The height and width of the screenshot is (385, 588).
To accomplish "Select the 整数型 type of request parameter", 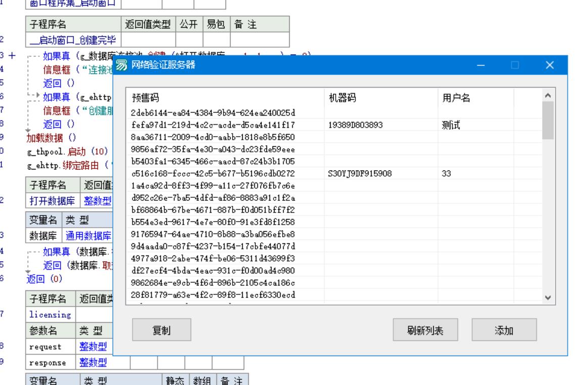I will pos(93,346).
